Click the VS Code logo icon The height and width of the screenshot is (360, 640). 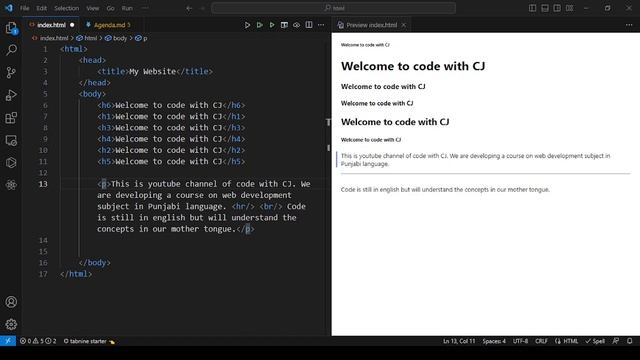[9, 8]
